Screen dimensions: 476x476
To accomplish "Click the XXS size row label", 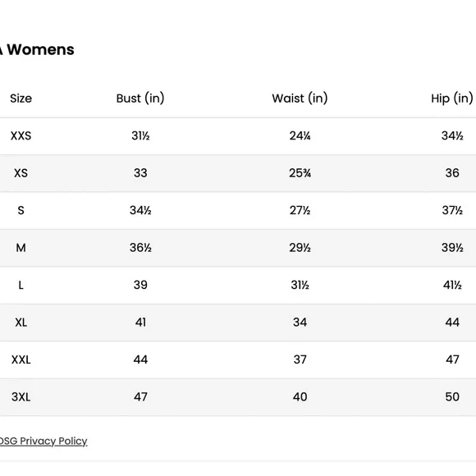I will pos(21,135).
